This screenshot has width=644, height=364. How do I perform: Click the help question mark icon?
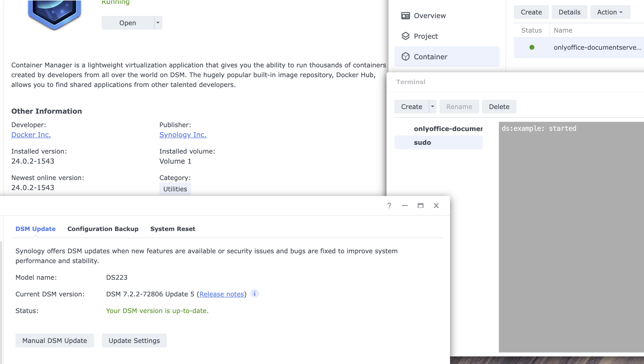click(389, 206)
